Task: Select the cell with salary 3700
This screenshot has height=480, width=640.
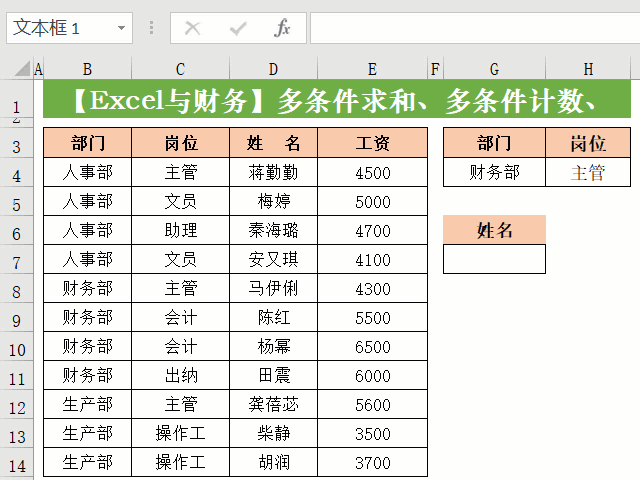Action: point(372,462)
